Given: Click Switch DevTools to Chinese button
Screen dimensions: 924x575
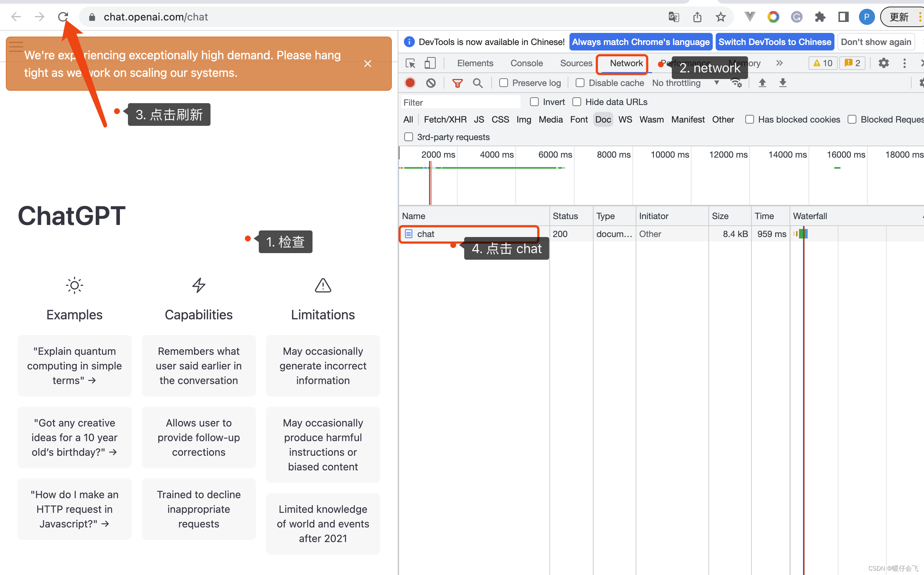Looking at the screenshot, I should point(775,42).
